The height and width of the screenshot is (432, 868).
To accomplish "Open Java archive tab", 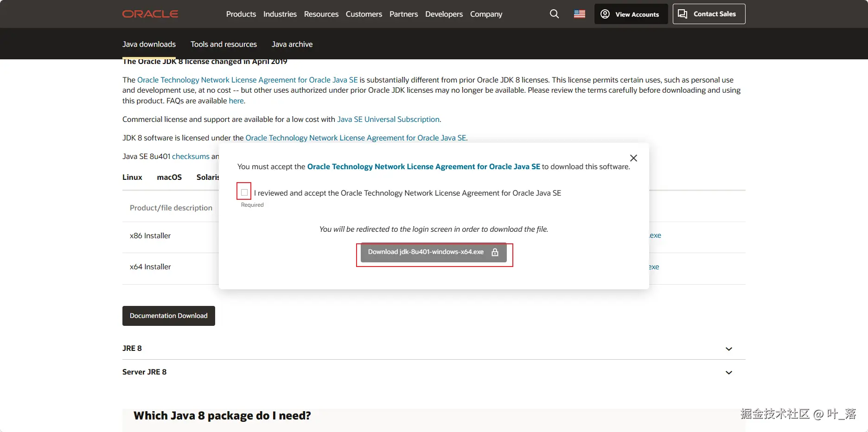I will click(292, 44).
